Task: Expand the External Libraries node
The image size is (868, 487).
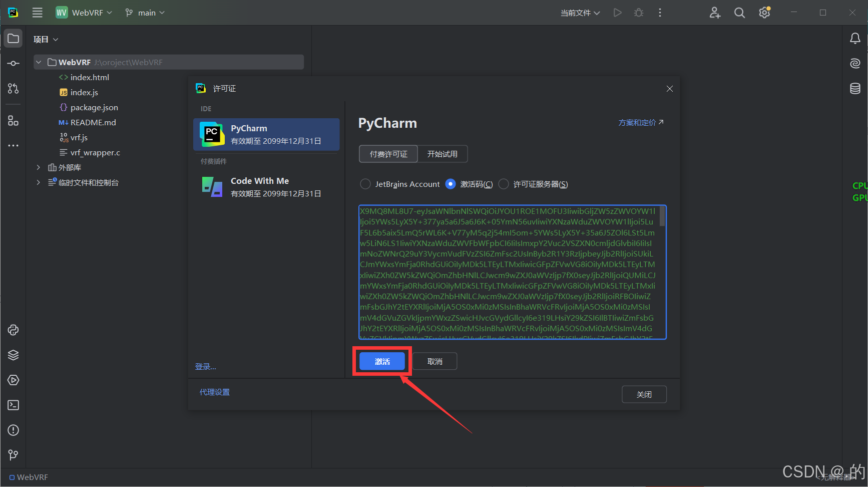Action: click(38, 167)
